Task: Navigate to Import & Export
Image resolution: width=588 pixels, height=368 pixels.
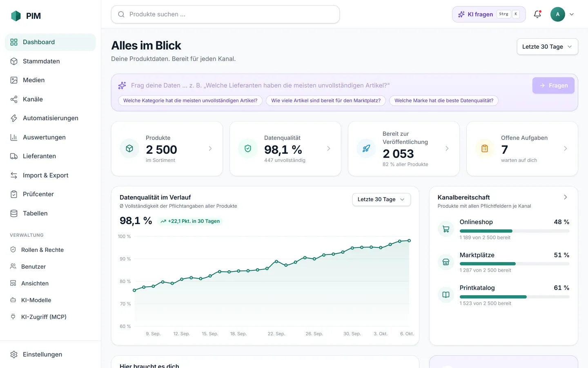Action: 50,175
